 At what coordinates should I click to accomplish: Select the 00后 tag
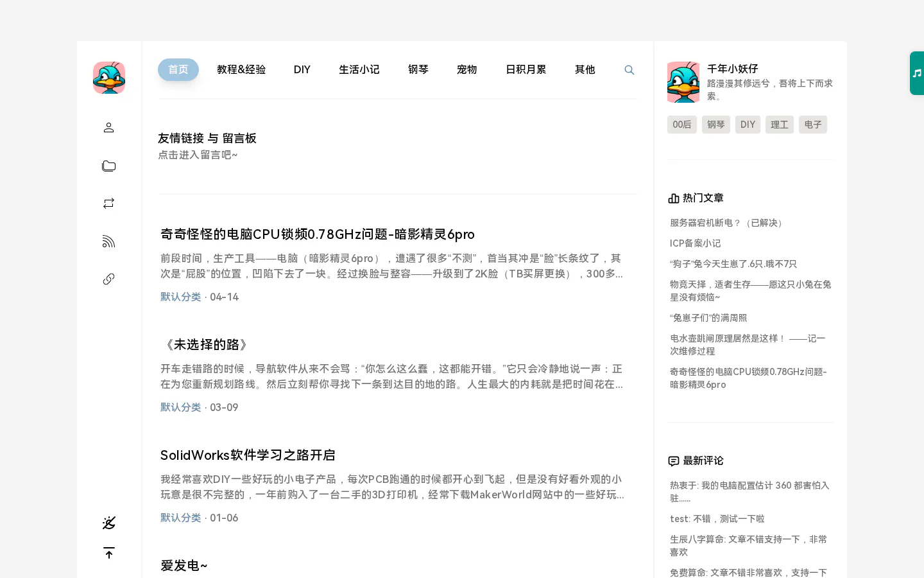(x=682, y=125)
